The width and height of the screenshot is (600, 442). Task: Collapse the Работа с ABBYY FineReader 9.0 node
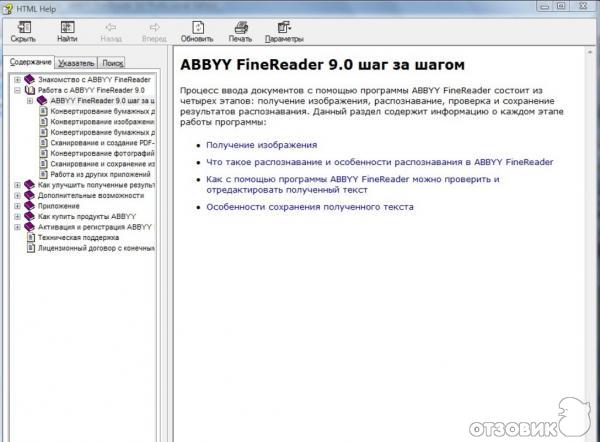click(17, 90)
